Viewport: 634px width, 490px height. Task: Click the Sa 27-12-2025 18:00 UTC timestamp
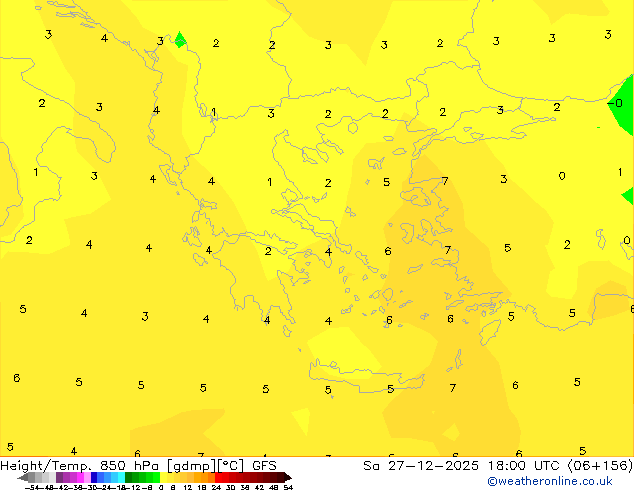(497, 466)
